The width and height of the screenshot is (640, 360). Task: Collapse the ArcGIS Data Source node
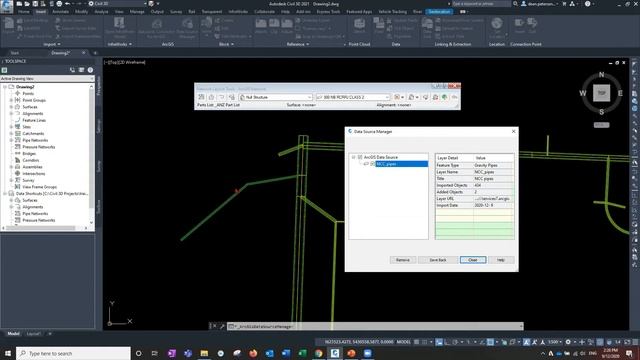tap(353, 157)
